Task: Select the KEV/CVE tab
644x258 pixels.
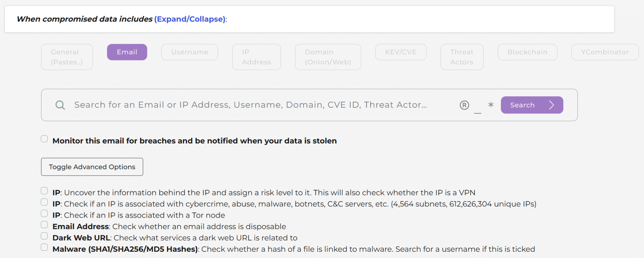Action: pos(401,52)
